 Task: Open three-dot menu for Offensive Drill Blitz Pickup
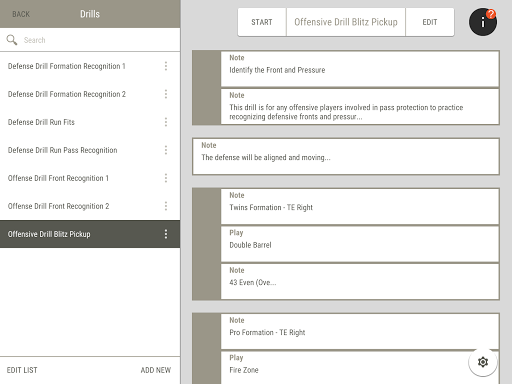click(x=166, y=234)
